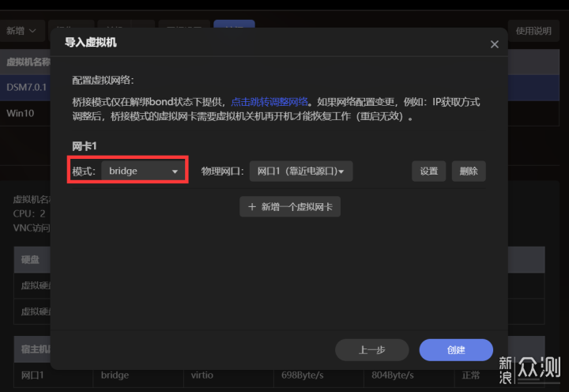
Task: Go back with 上一步 button
Action: tap(371, 350)
